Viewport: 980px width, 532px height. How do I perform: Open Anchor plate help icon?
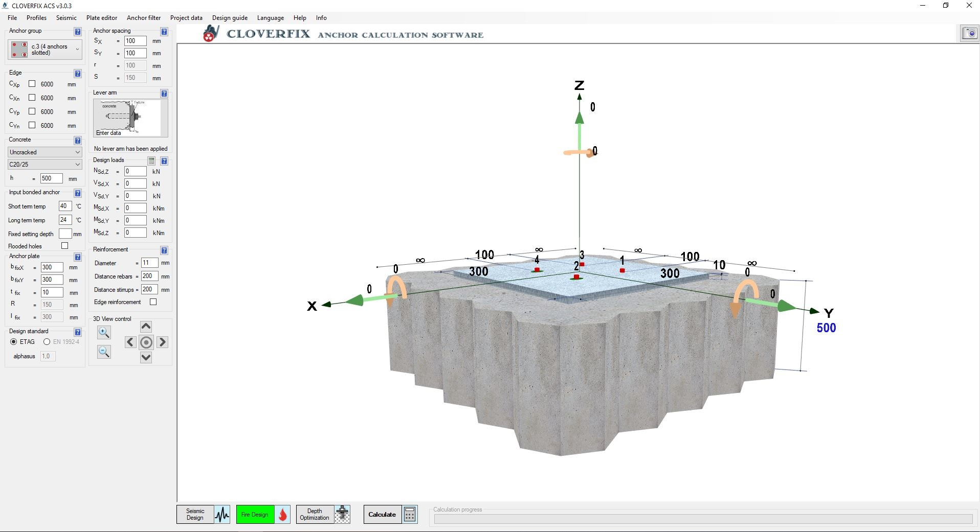[78, 257]
